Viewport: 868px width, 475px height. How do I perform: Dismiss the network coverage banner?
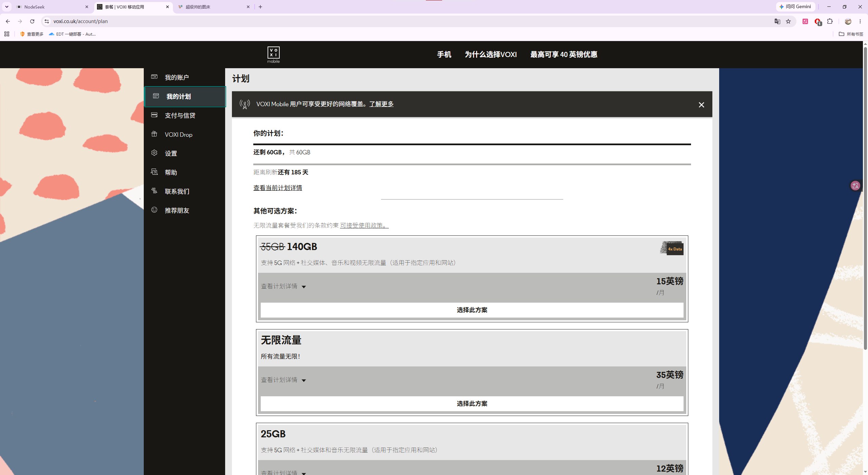coord(702,105)
